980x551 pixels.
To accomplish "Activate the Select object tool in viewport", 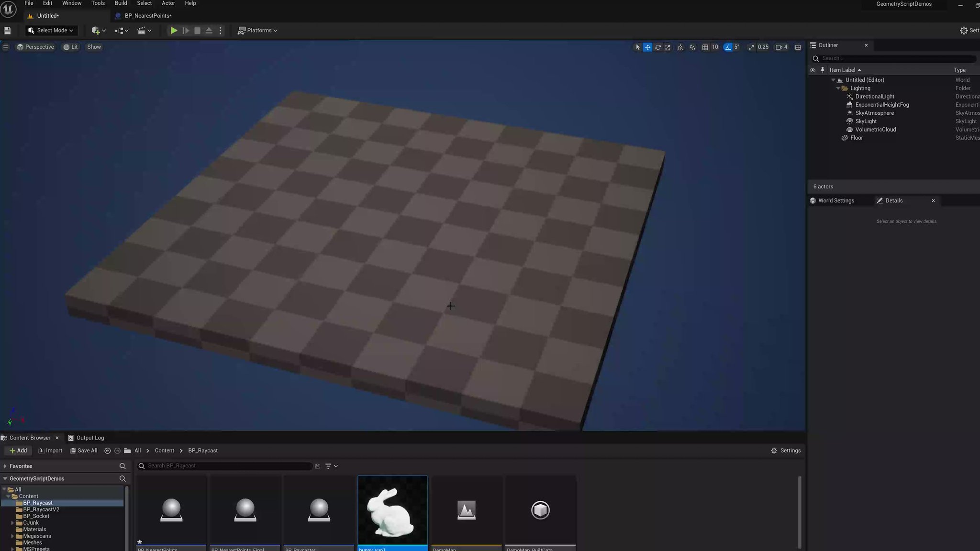I will tap(637, 47).
